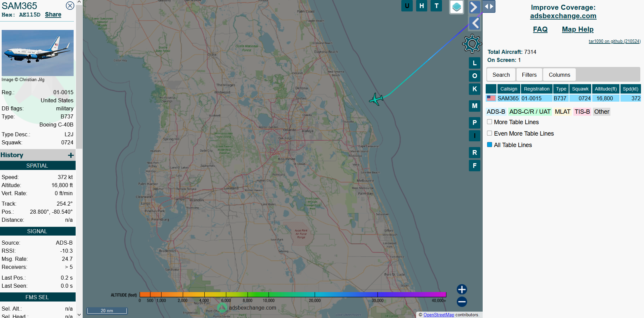Toggle the H map button
The width and height of the screenshot is (644, 318).
[421, 6]
